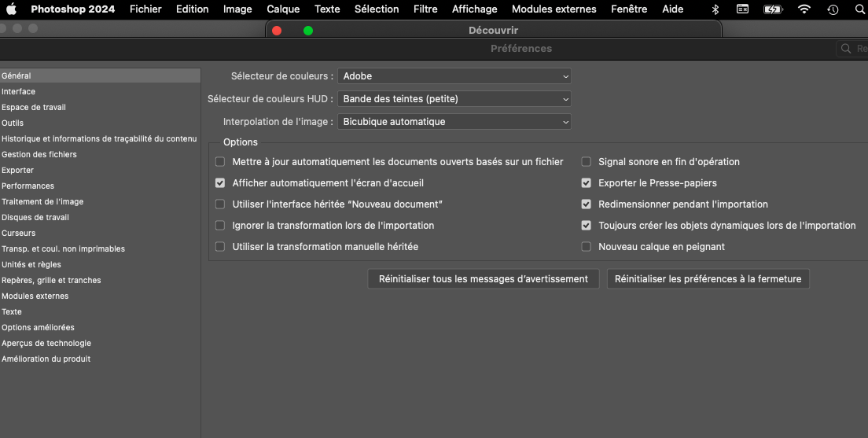Screen dimensions: 868x438
Task: Click Réinitialiser tous les messages d'avertissement
Action: [484, 279]
